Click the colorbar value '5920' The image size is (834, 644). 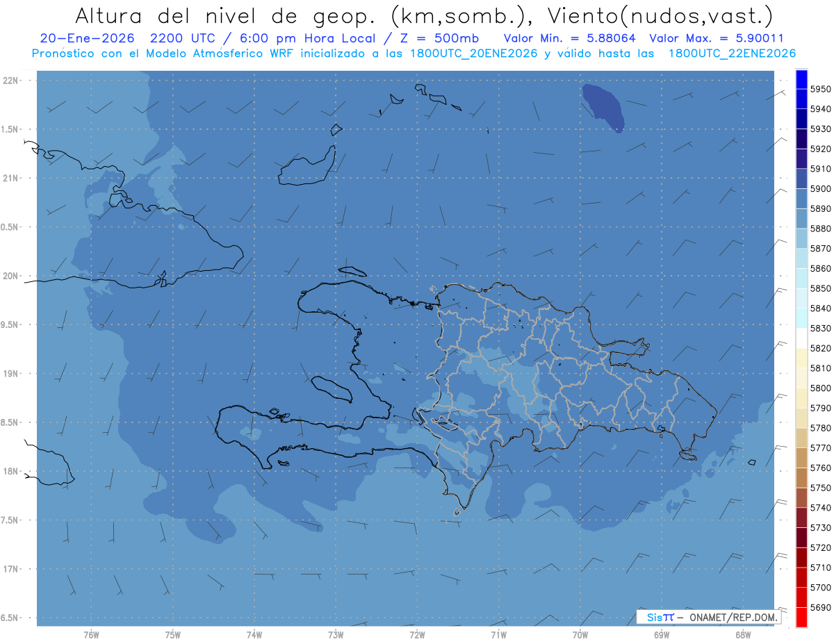tap(820, 149)
